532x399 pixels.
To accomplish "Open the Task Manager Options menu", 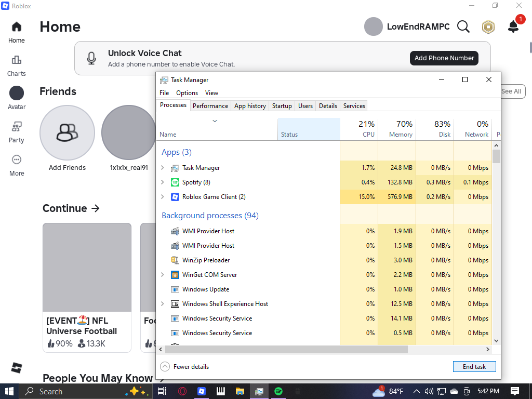I will click(x=187, y=93).
